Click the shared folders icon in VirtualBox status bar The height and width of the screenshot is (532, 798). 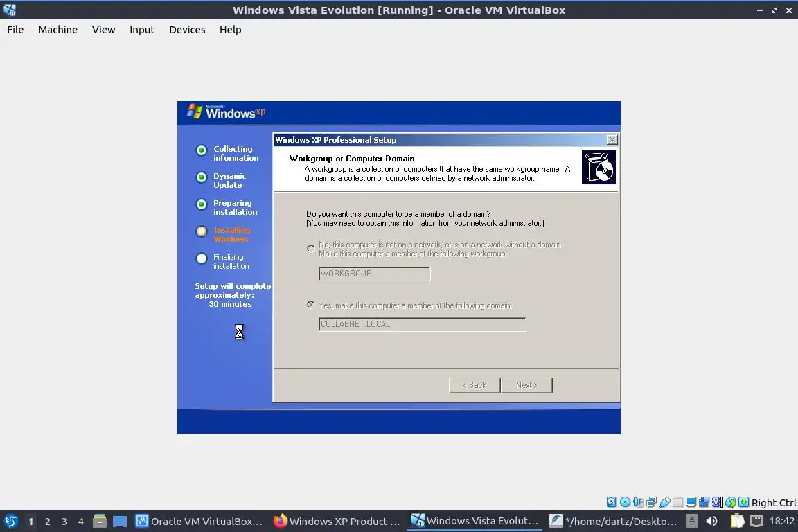click(x=678, y=502)
